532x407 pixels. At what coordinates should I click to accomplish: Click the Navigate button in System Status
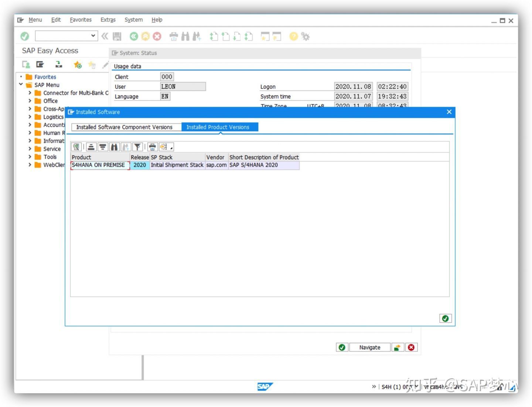370,347
